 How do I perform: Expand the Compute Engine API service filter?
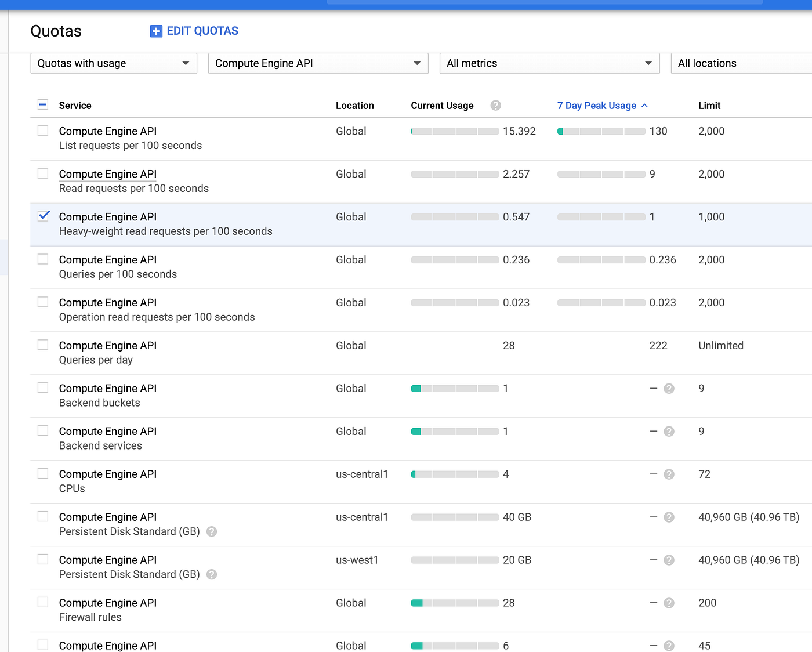318,63
